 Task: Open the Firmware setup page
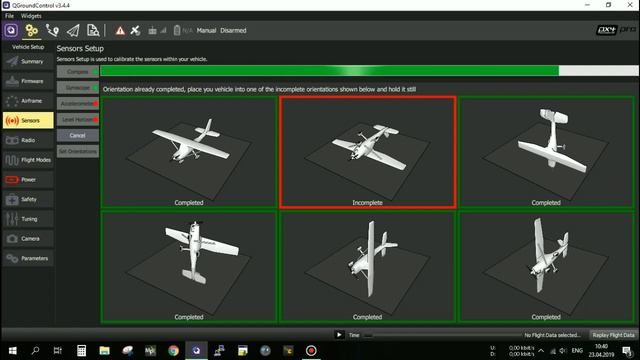click(28, 81)
